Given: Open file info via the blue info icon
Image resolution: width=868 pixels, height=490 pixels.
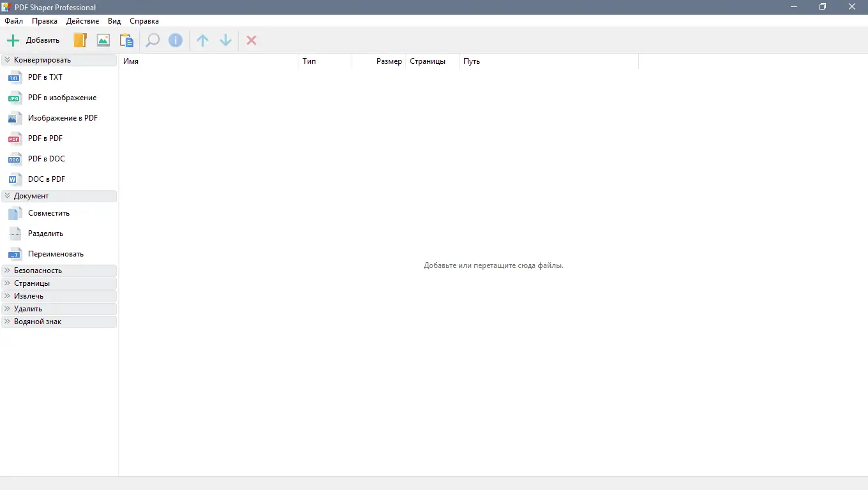Looking at the screenshot, I should [x=176, y=40].
